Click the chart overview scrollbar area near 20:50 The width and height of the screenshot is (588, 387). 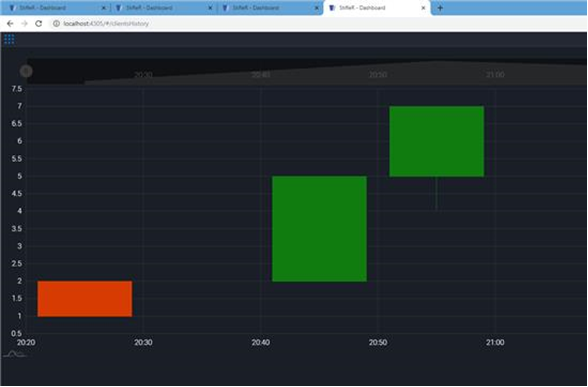pos(378,72)
